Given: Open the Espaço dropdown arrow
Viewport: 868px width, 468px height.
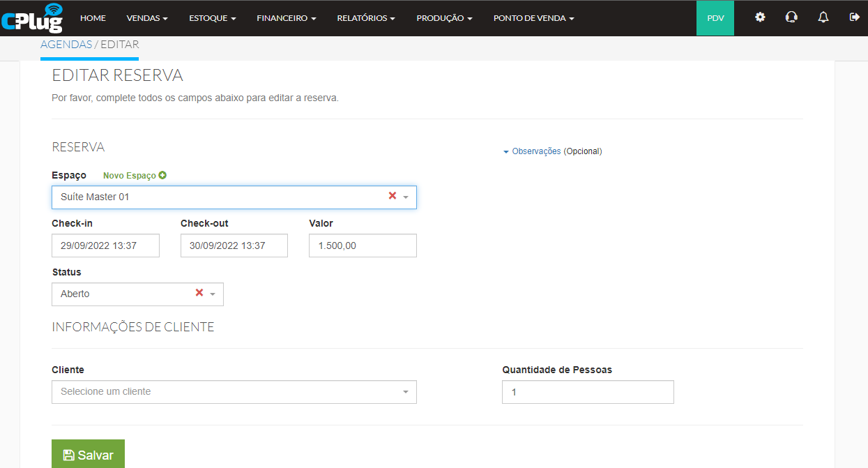Looking at the screenshot, I should pos(406,197).
